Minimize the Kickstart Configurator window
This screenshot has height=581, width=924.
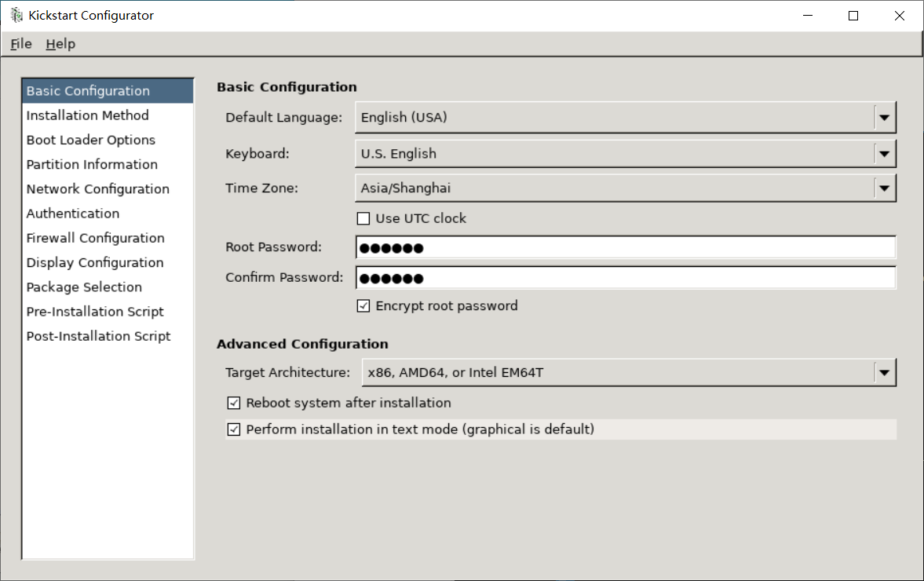coord(807,16)
